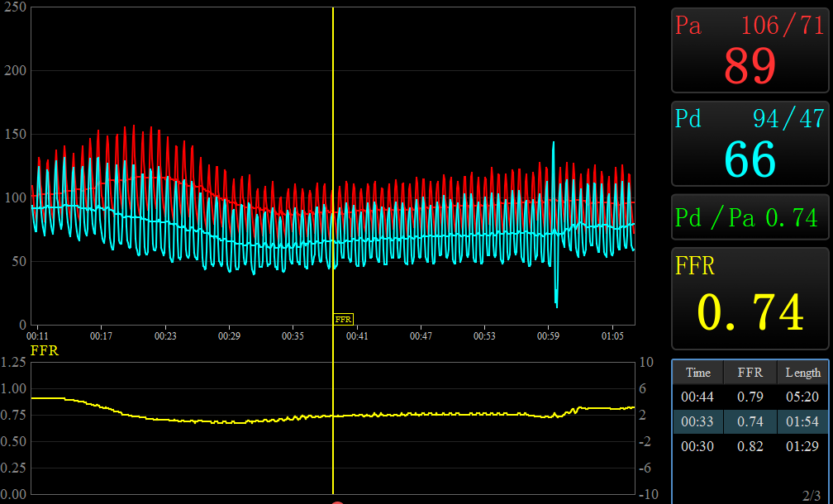Click the 2/3 page indicator
833x504 pixels.
[812, 496]
